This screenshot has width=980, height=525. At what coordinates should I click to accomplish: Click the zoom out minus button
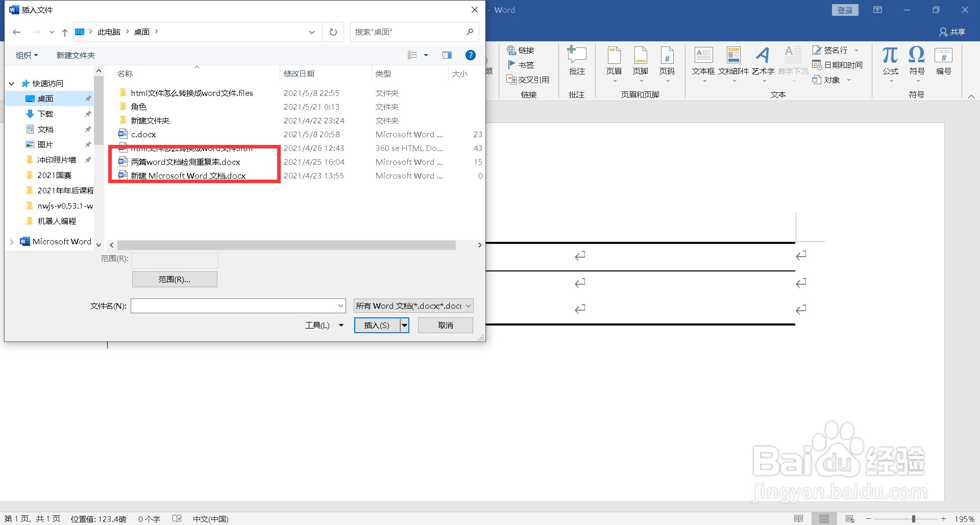click(x=868, y=519)
